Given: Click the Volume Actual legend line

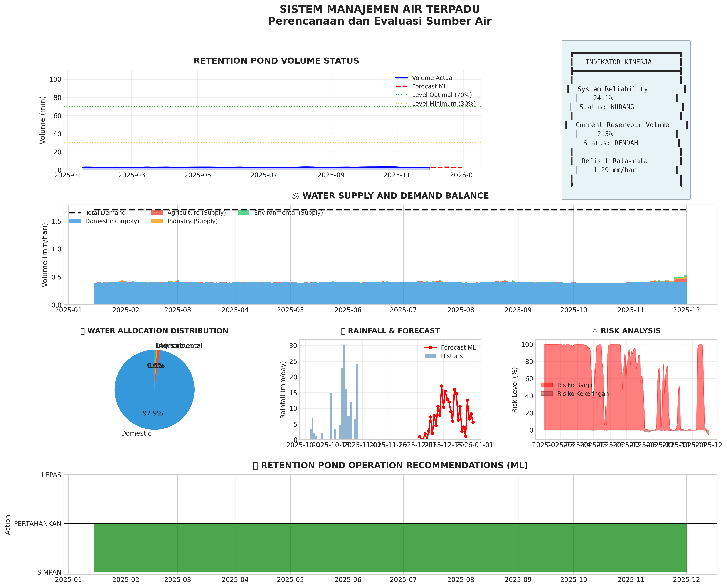Looking at the screenshot, I should click(x=401, y=78).
